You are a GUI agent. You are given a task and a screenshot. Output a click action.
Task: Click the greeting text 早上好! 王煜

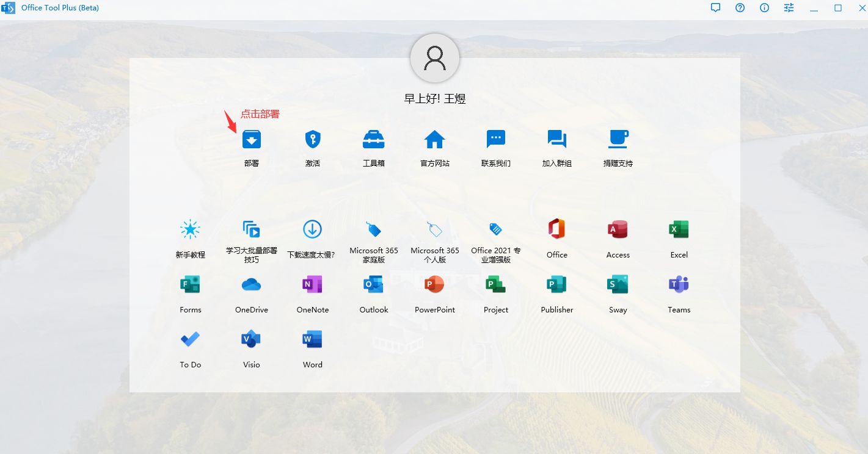pos(435,99)
